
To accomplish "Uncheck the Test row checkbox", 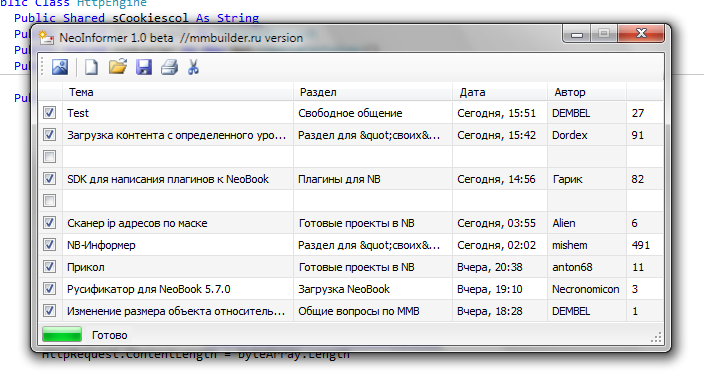I will [49, 113].
